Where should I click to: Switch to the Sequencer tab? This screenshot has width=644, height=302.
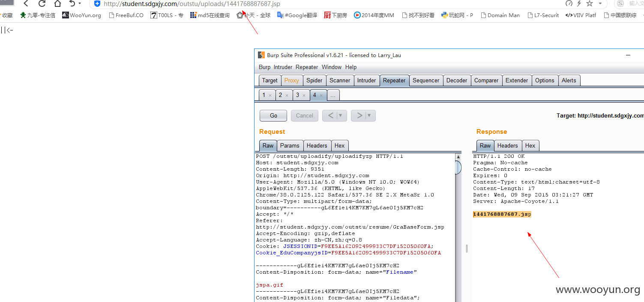(426, 80)
